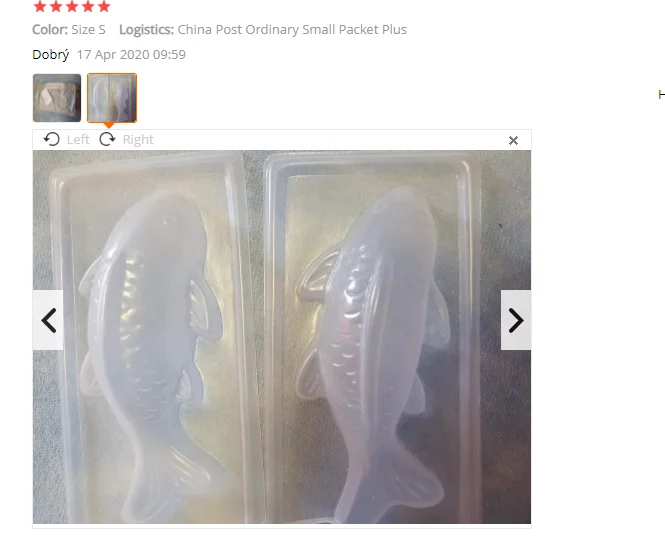The image size is (665, 545).
Task: Click the enlarged fish mold photo
Action: (282, 337)
